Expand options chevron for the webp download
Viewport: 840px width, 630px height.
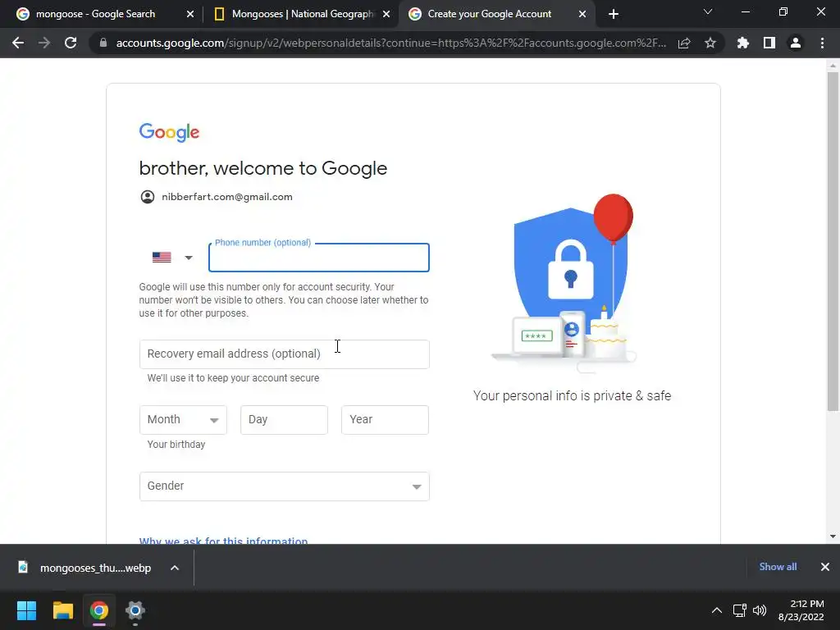tap(175, 568)
